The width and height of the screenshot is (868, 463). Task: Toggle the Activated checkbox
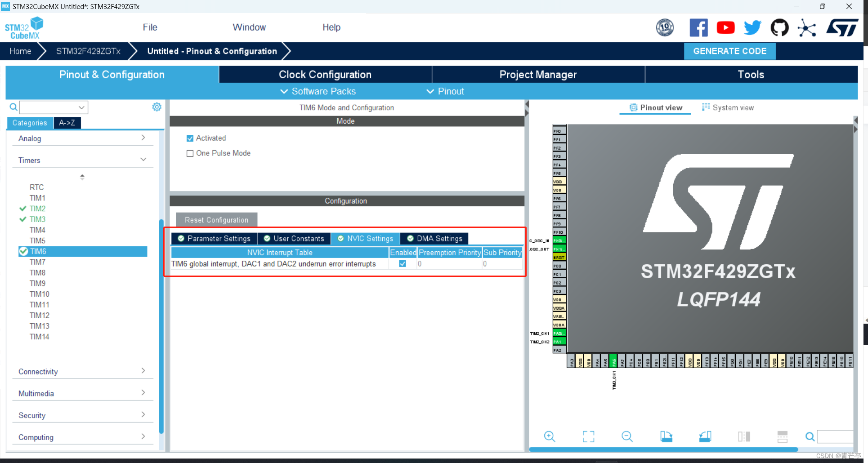[190, 138]
